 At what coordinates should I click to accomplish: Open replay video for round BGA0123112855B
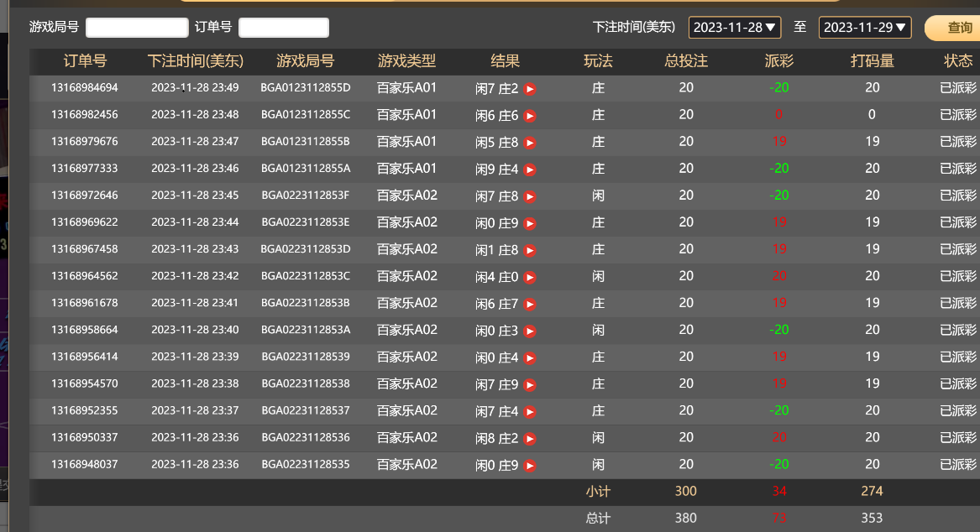click(530, 143)
